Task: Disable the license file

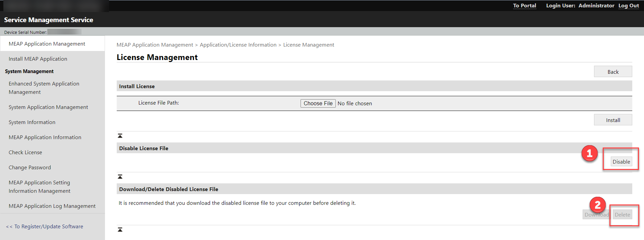Action: click(621, 162)
